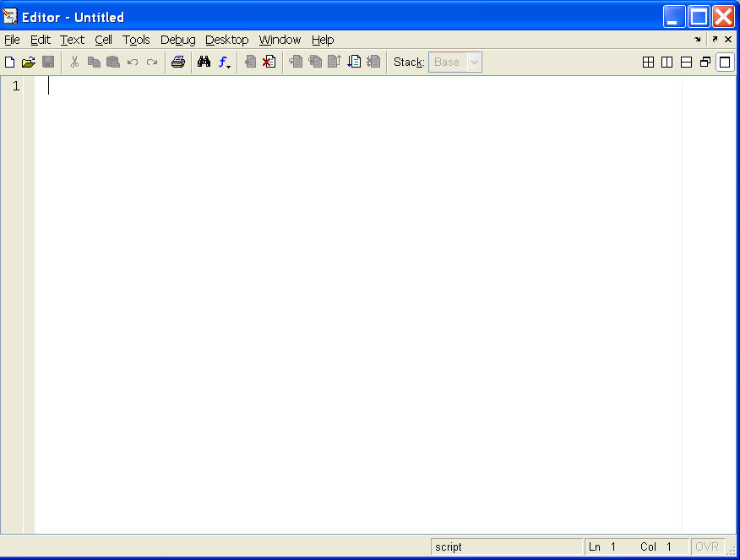
Task: Click the Paste clipboard icon
Action: point(113,62)
